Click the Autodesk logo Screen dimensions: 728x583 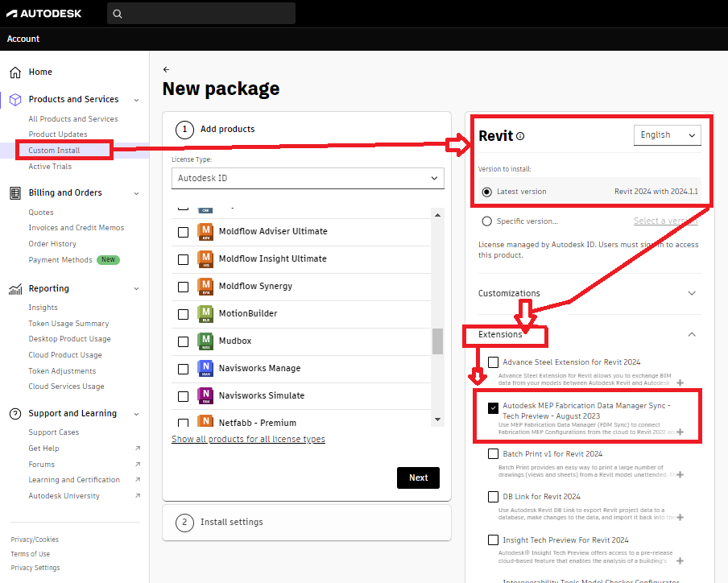(x=44, y=13)
